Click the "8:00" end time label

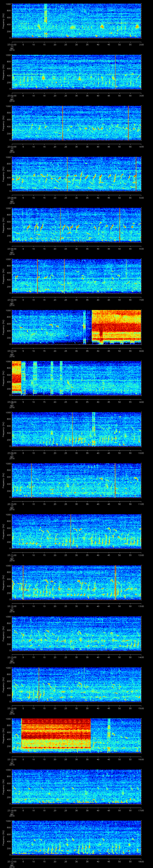[x=141, y=351]
